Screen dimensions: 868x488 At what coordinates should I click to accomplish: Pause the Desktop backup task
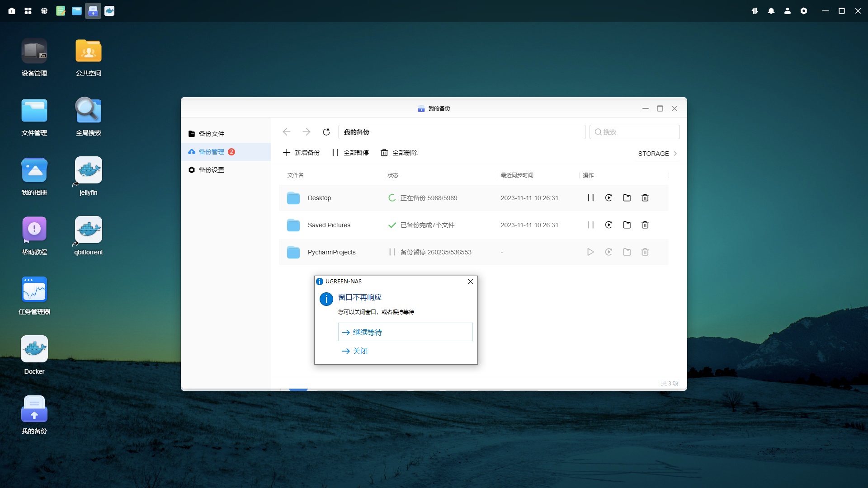click(x=590, y=198)
